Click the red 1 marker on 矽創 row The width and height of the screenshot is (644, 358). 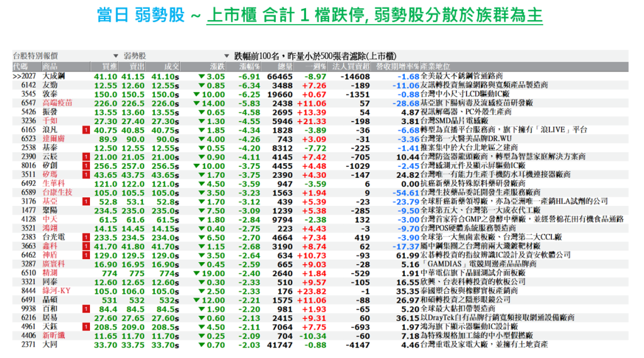point(85,165)
